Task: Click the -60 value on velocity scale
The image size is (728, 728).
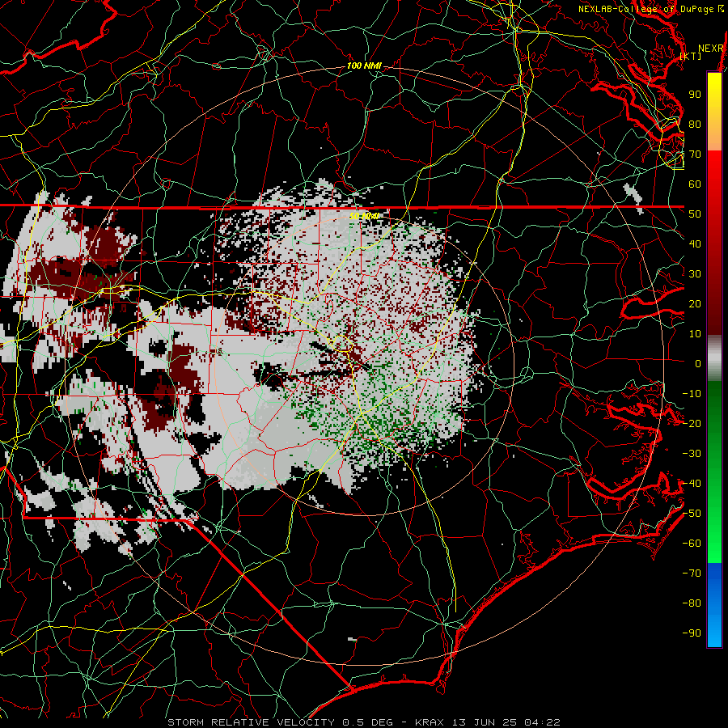Action: [x=692, y=544]
